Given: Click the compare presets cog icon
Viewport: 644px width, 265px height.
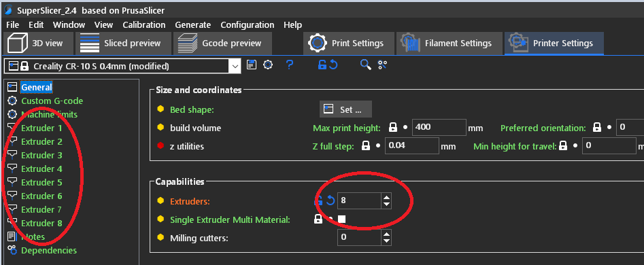Looking at the screenshot, I should (268, 65).
